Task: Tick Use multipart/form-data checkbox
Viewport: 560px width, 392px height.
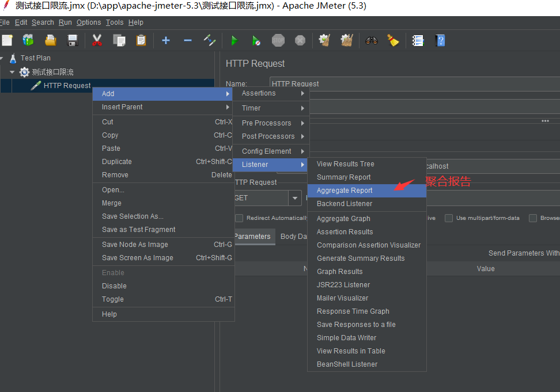Action: 449,218
